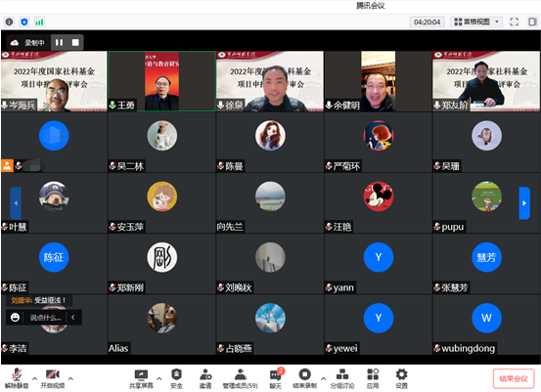This screenshot has width=541, height=392.
Task: Go to next page of participants
Action: tap(524, 203)
